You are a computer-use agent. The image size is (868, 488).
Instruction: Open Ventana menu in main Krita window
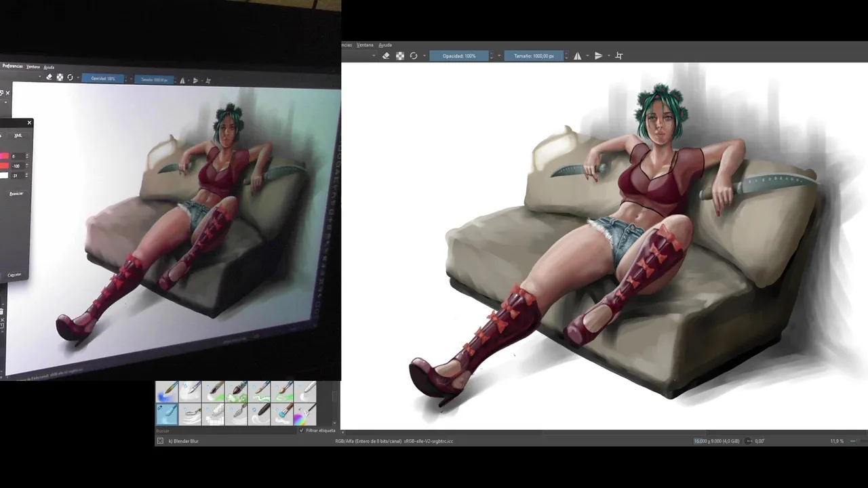(x=365, y=45)
